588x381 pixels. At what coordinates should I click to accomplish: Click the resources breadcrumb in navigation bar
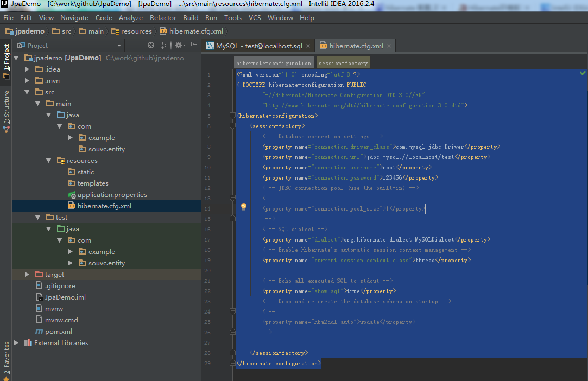pyautogui.click(x=136, y=31)
